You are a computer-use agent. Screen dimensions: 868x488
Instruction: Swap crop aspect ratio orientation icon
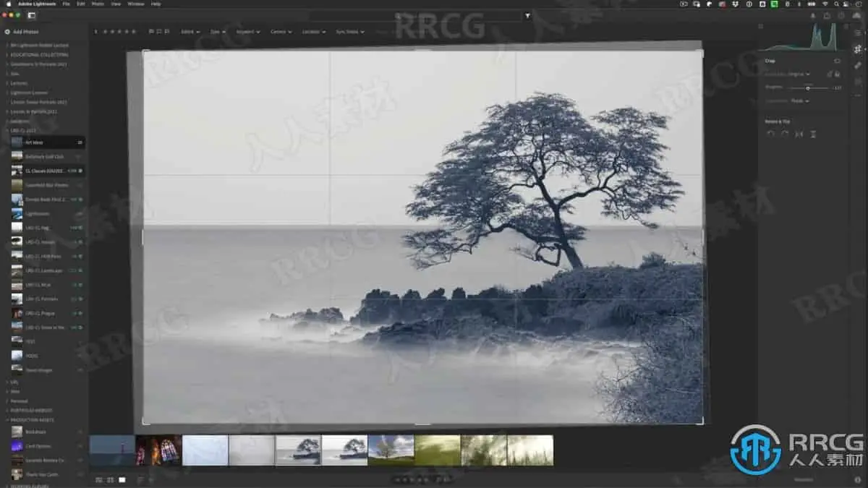coord(830,74)
